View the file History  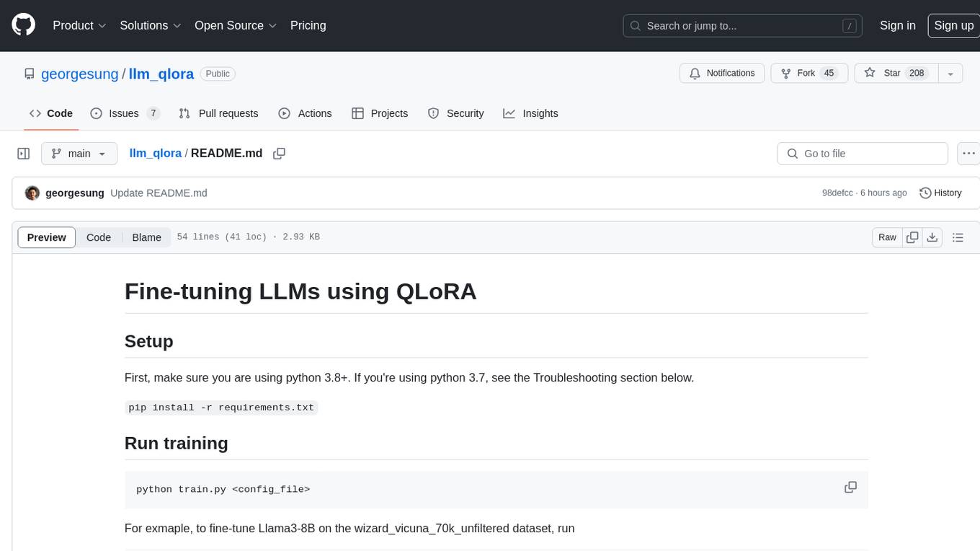coord(940,193)
